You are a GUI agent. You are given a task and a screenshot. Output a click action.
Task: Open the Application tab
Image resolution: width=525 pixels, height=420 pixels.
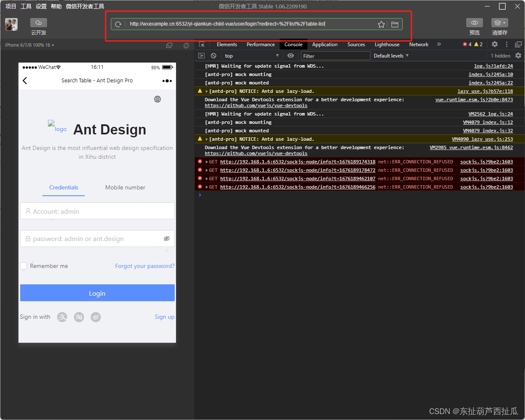click(325, 45)
